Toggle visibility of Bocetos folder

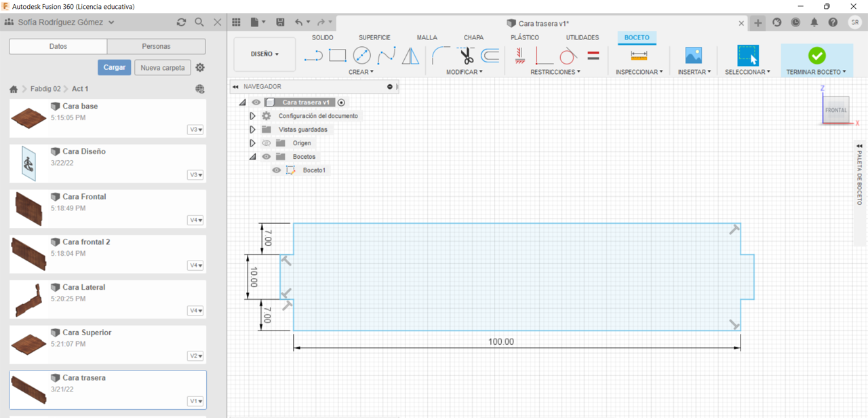click(x=267, y=157)
